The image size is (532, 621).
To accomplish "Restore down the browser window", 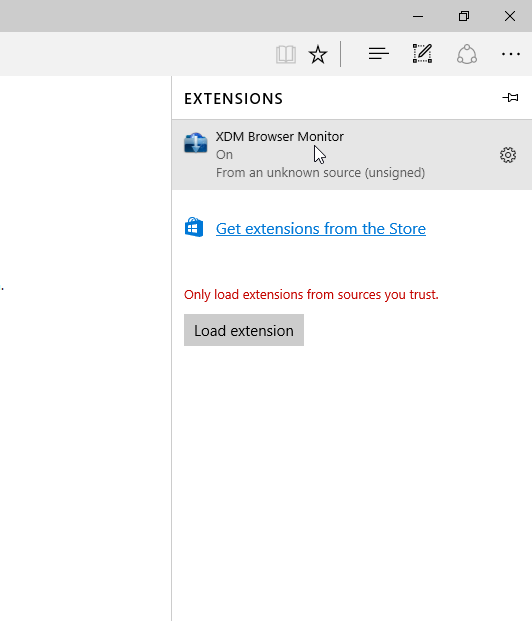I will 464,16.
